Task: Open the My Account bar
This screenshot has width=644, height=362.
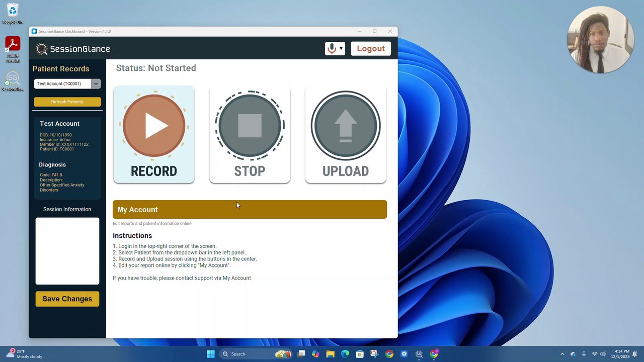Action: (x=250, y=210)
